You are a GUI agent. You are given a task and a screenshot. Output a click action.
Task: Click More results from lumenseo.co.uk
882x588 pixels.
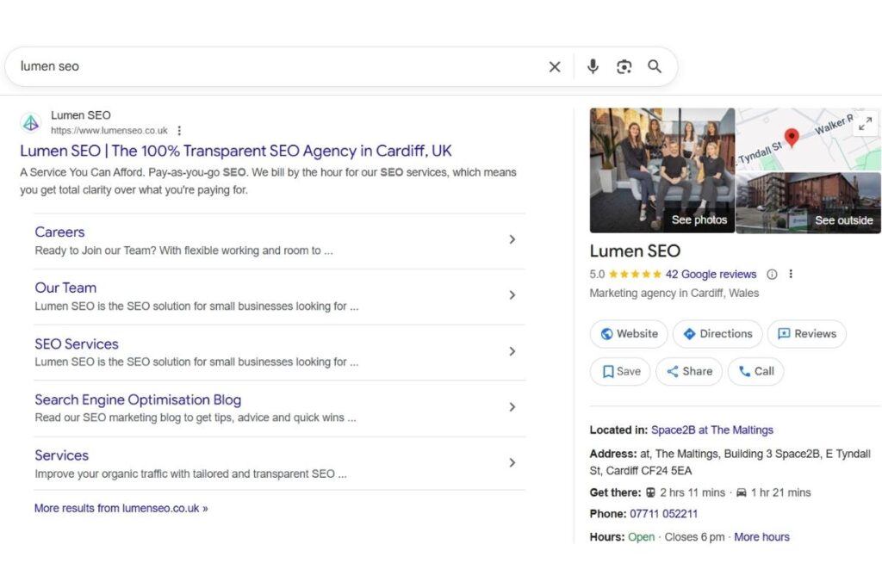click(121, 508)
